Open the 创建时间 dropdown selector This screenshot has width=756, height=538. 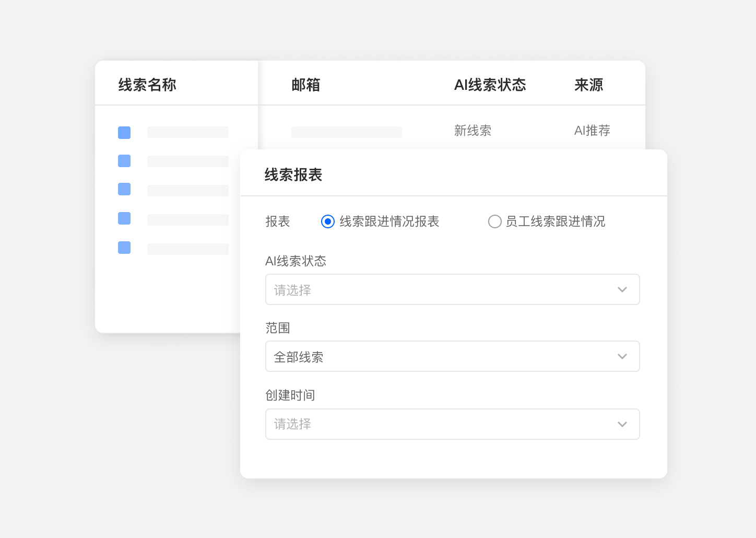click(452, 424)
